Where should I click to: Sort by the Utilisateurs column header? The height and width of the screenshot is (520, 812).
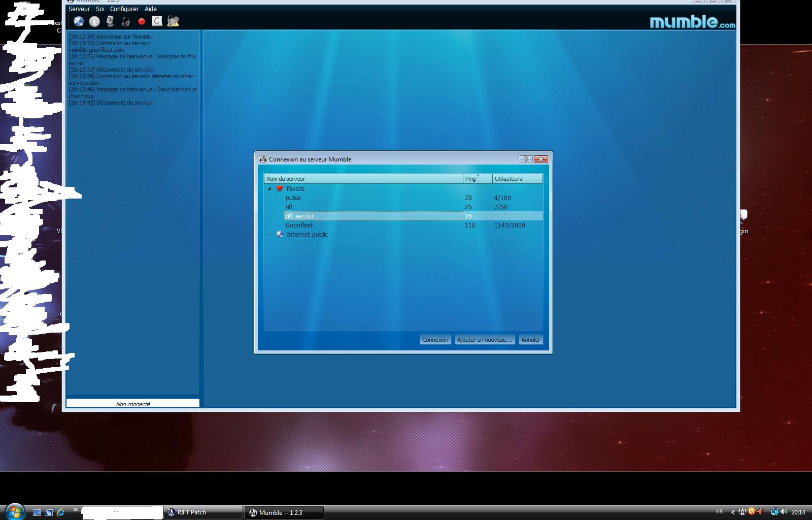pyautogui.click(x=518, y=179)
